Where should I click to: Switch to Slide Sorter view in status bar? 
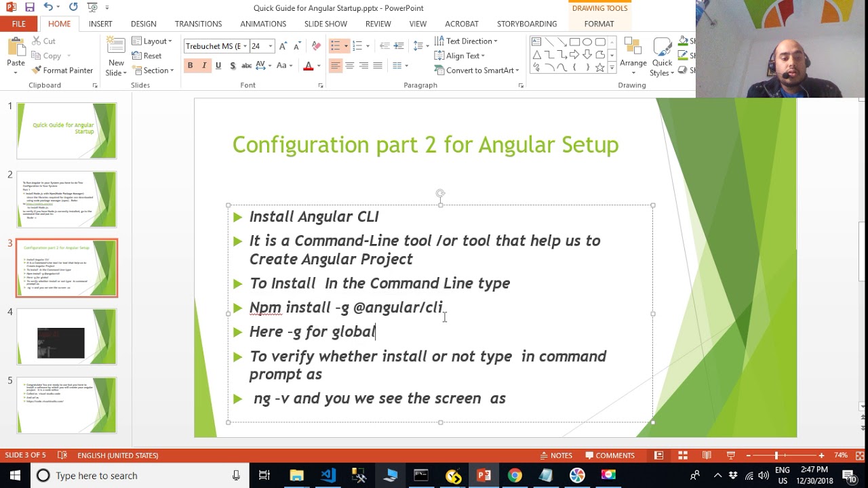[683, 455]
